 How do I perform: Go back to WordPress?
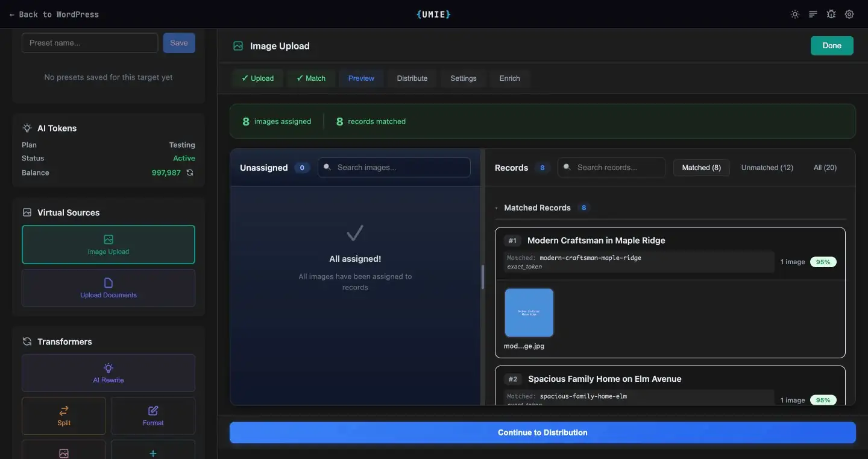[x=54, y=14]
